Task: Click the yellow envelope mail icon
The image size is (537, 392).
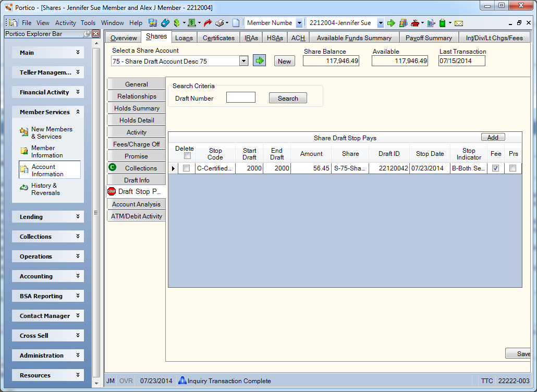Action: click(x=459, y=23)
